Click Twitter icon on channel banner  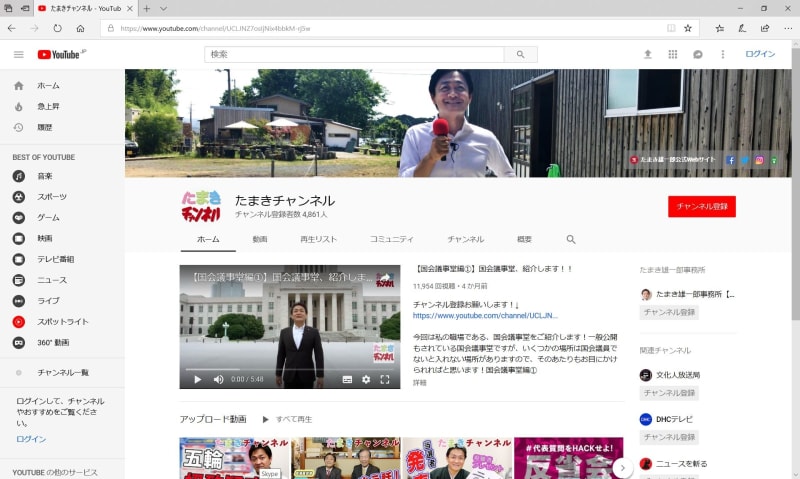click(745, 160)
